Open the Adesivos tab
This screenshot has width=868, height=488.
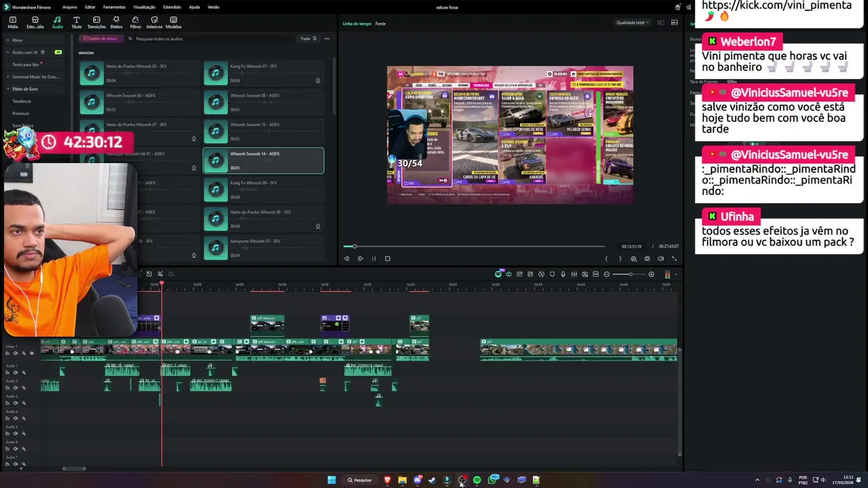[154, 22]
